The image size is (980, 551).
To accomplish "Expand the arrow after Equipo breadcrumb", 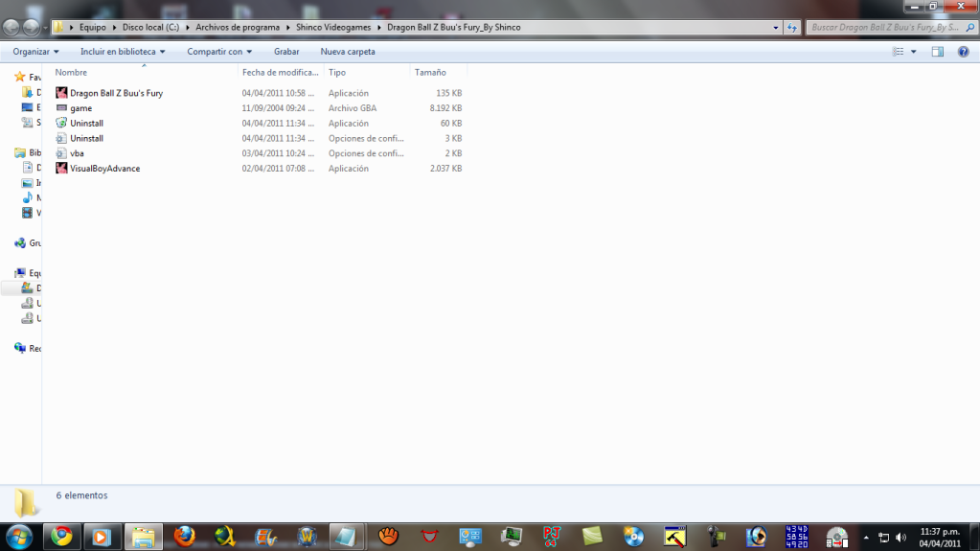I will [114, 28].
